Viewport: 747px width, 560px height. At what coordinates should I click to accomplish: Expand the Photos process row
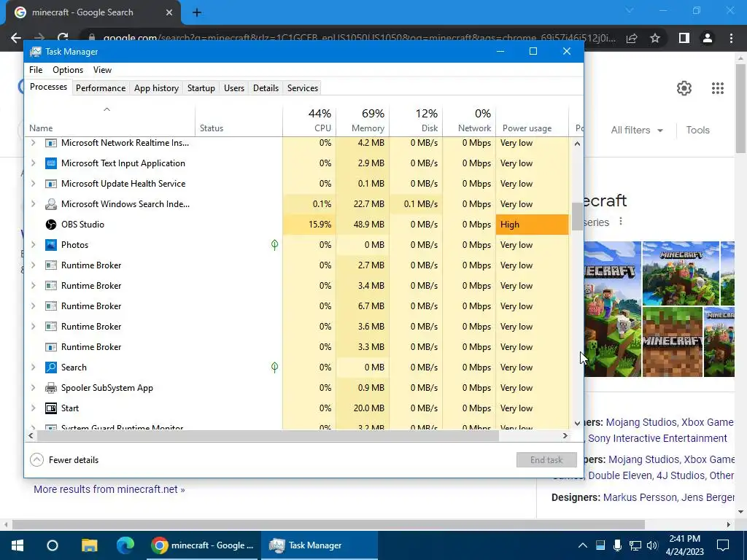pyautogui.click(x=33, y=245)
